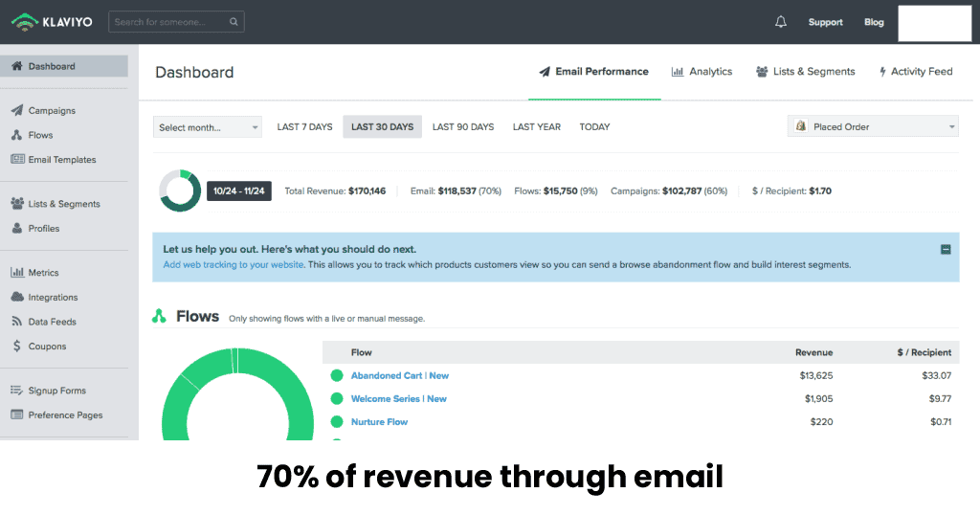Open Preference Pages in sidebar
The height and width of the screenshot is (515, 980).
coord(65,414)
